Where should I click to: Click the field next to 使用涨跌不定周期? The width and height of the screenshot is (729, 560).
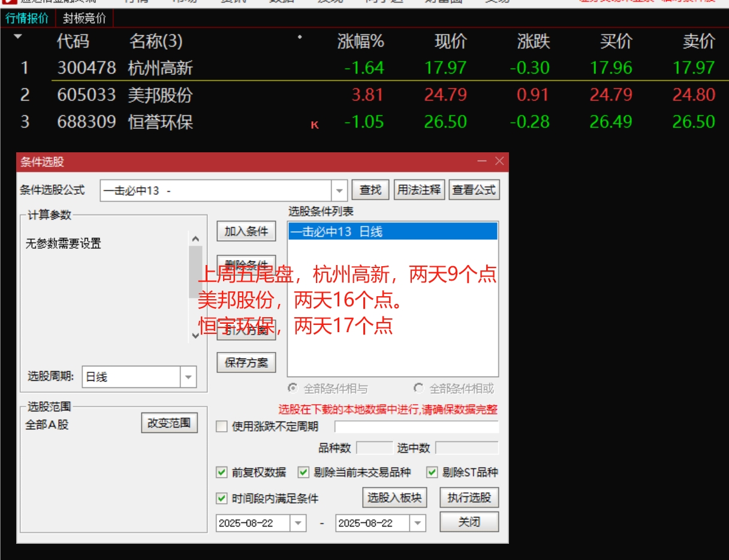[417, 427]
